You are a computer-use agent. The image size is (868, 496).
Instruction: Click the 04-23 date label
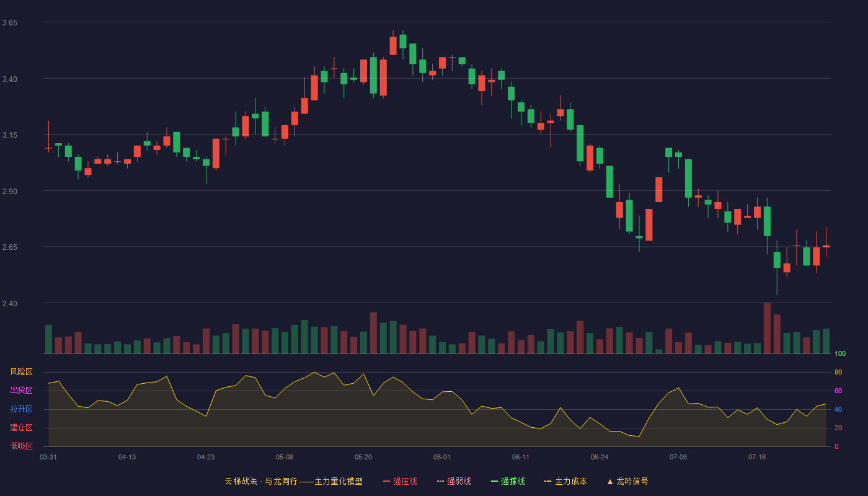[206, 457]
